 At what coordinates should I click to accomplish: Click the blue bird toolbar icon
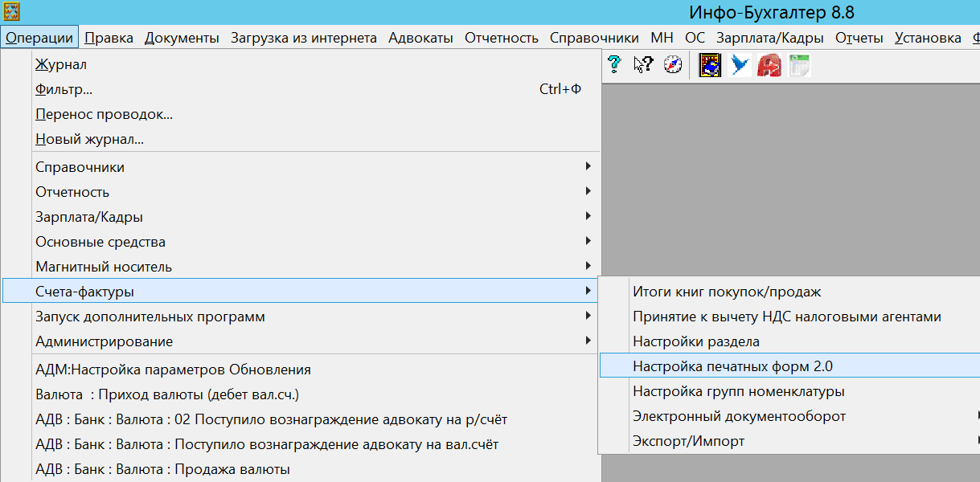(740, 64)
